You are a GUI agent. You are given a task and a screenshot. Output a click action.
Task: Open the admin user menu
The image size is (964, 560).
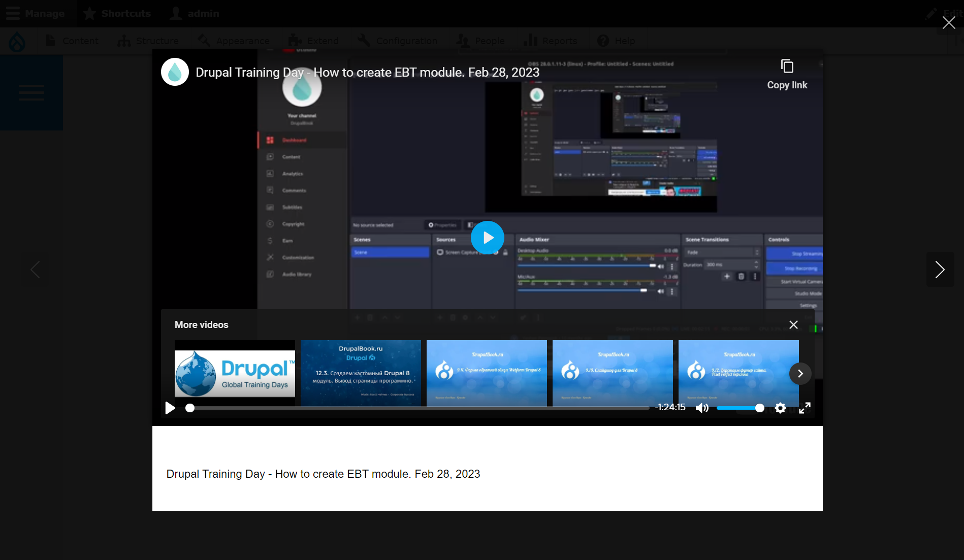(195, 13)
